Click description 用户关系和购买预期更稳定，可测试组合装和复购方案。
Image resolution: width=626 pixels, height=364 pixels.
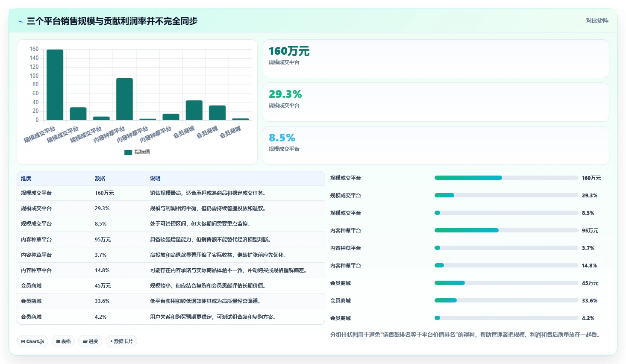pyautogui.click(x=214, y=317)
